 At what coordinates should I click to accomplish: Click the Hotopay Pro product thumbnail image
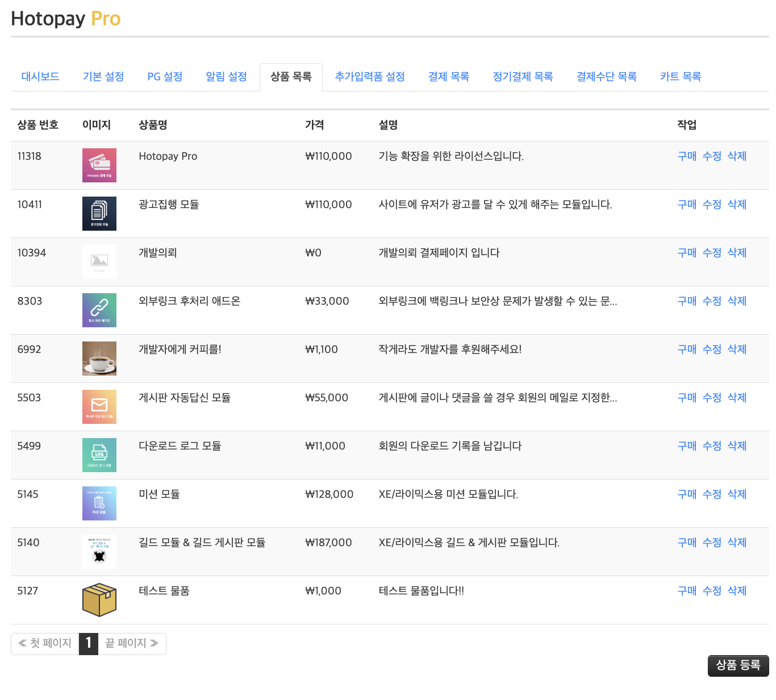tap(99, 165)
